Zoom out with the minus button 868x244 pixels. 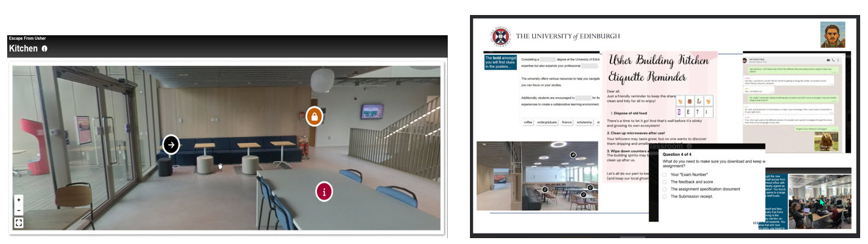(x=18, y=210)
